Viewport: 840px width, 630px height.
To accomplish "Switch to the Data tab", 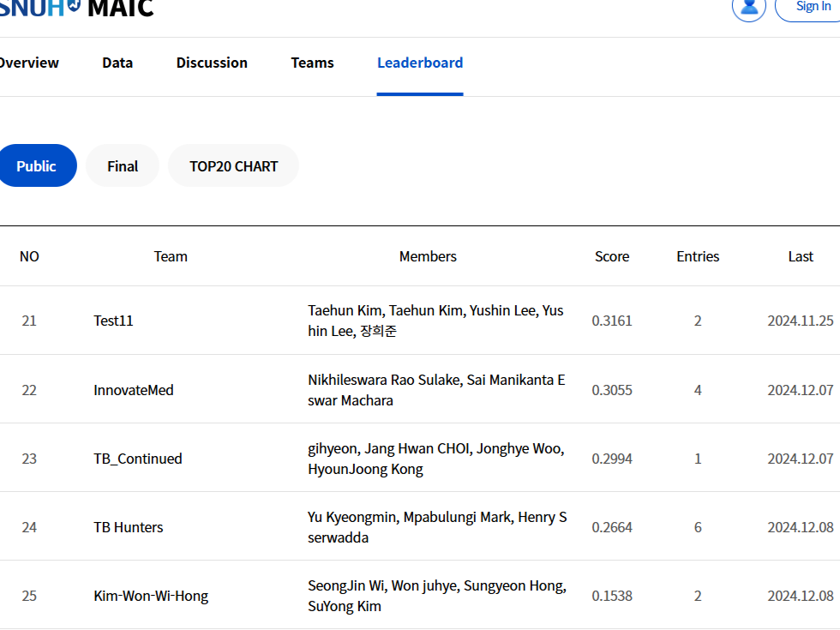I will (117, 63).
